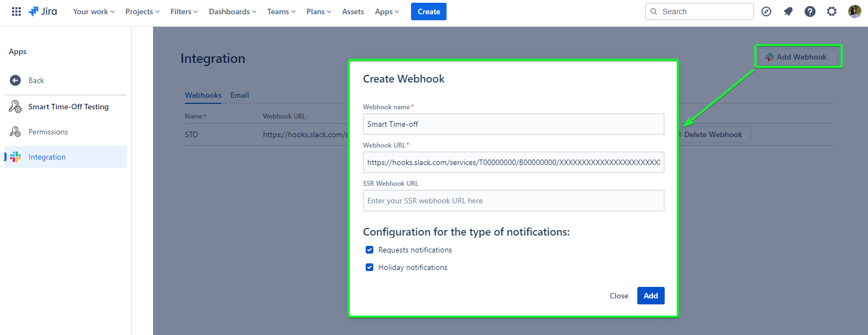
Task: Click the SSR Webhook URL field
Action: (513, 201)
